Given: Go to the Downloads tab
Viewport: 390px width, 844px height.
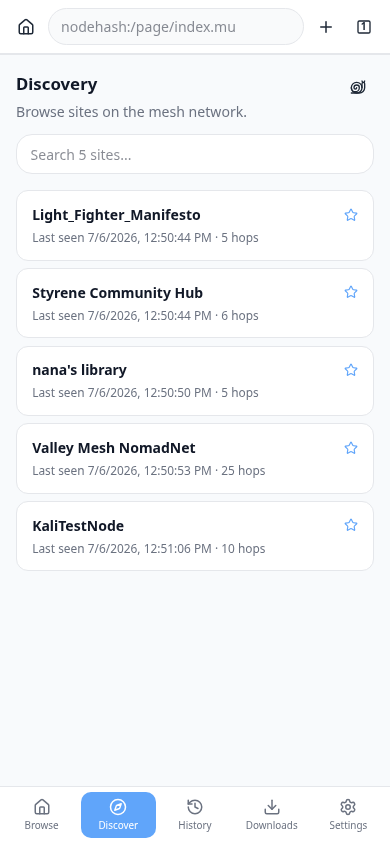Looking at the screenshot, I should point(272,815).
